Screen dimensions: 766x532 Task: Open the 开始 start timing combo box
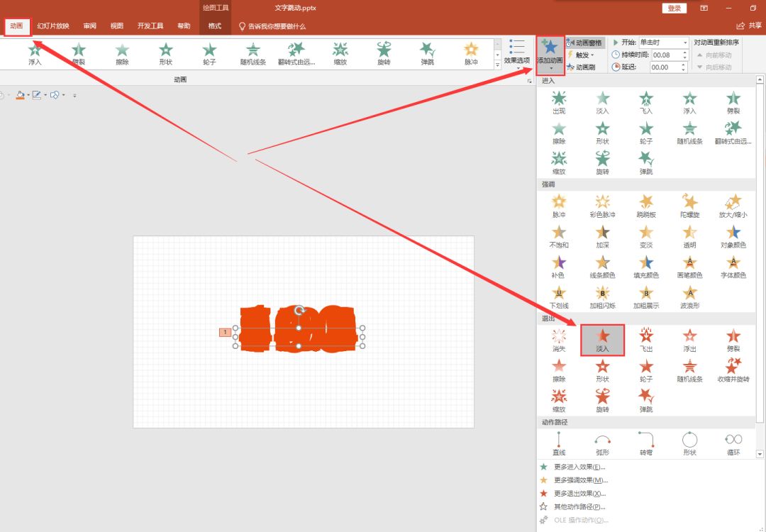(663, 43)
